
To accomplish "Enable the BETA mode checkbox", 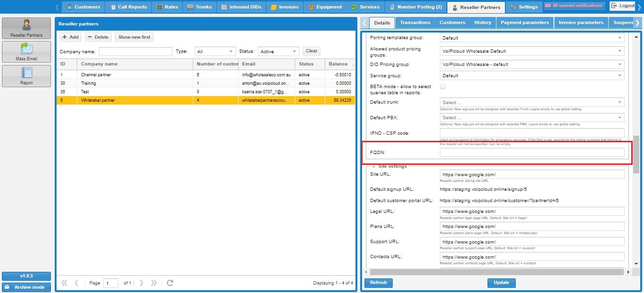I will (442, 87).
